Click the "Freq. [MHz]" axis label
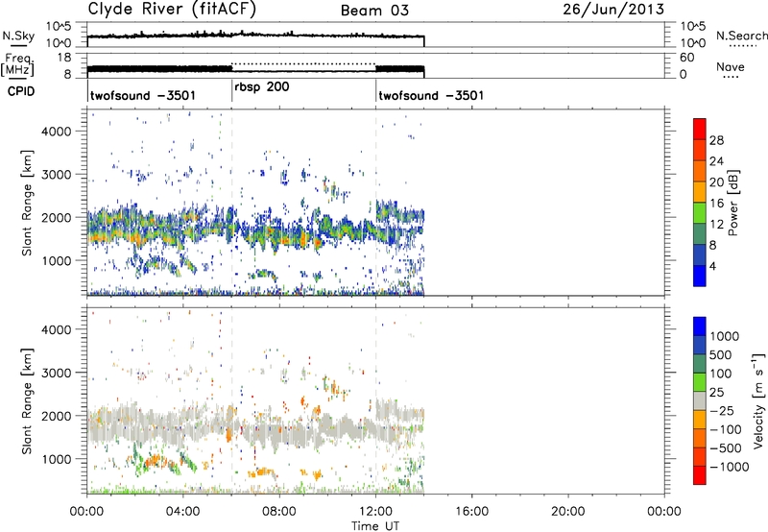 [x=17, y=65]
